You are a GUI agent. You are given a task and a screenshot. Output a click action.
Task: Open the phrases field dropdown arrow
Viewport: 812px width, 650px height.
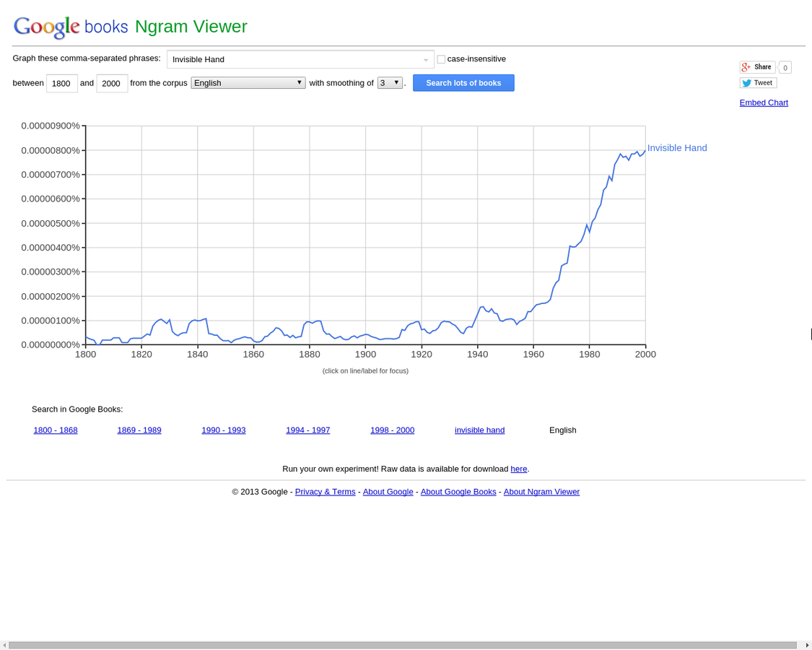[x=426, y=60]
